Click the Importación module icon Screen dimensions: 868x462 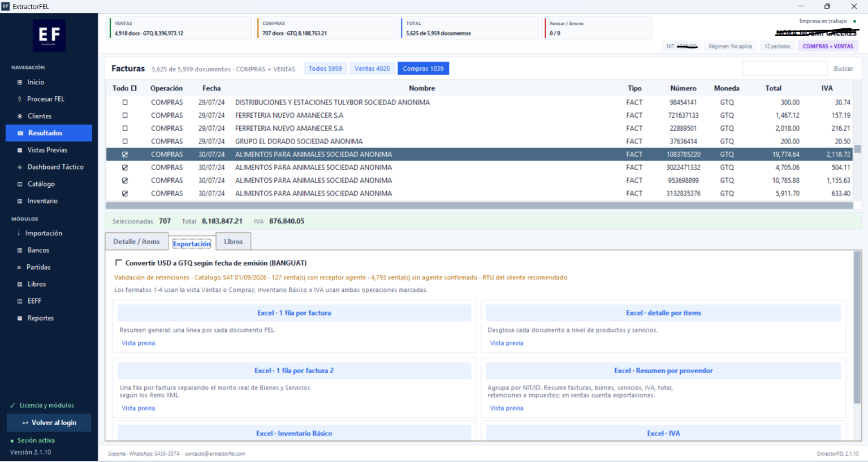pos(19,234)
